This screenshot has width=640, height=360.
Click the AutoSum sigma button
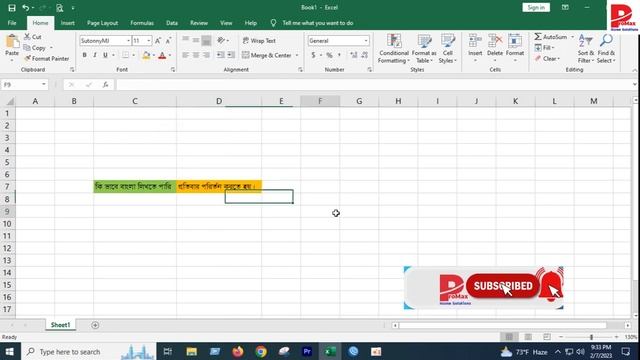[551, 37]
